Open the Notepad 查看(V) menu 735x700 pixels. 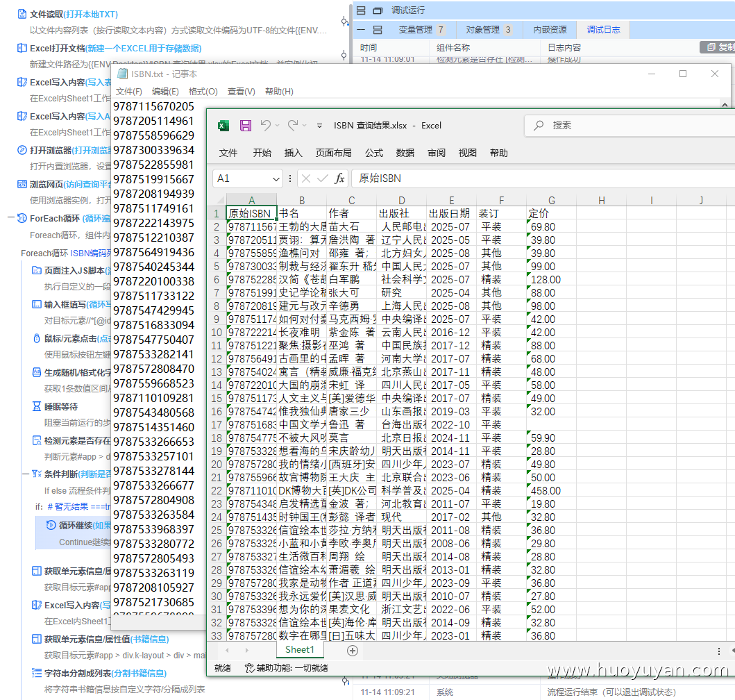(242, 92)
